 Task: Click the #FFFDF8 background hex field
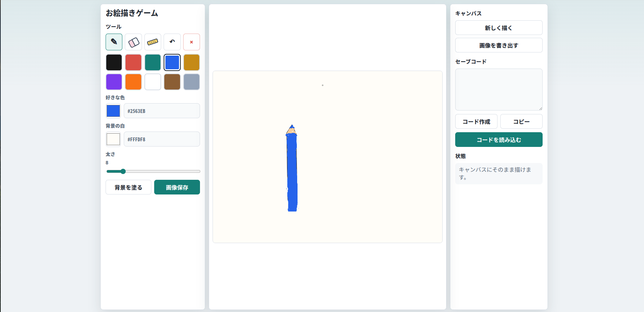coord(162,139)
